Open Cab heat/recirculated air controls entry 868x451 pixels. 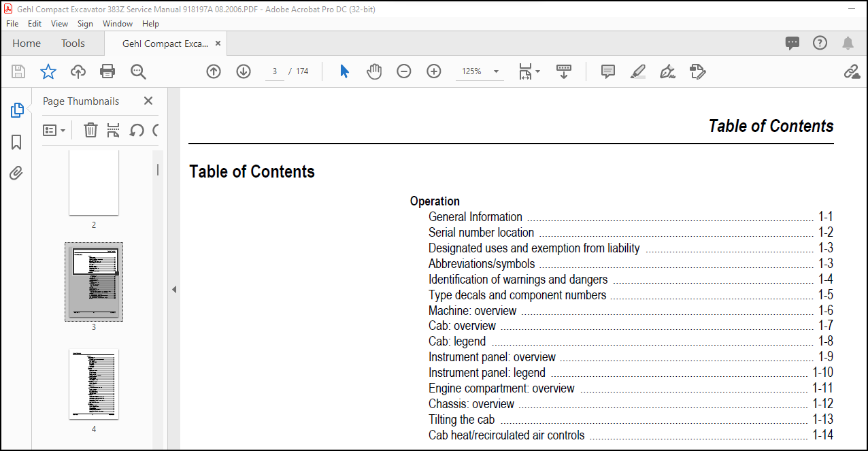(507, 435)
